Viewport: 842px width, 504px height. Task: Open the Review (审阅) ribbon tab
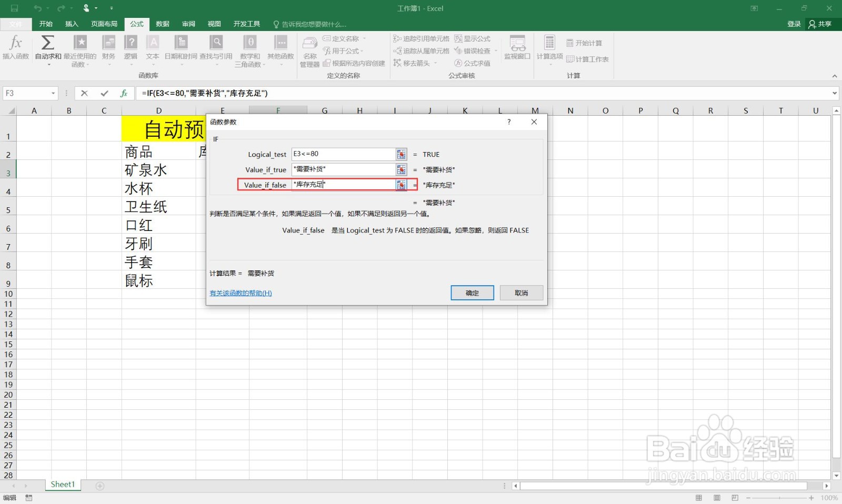(x=188, y=24)
